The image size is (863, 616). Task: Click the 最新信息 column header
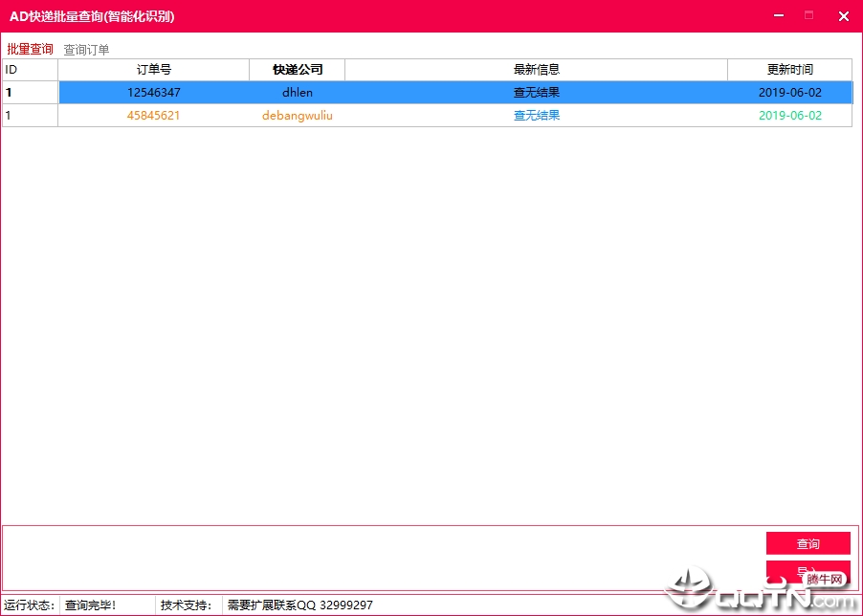click(x=536, y=70)
